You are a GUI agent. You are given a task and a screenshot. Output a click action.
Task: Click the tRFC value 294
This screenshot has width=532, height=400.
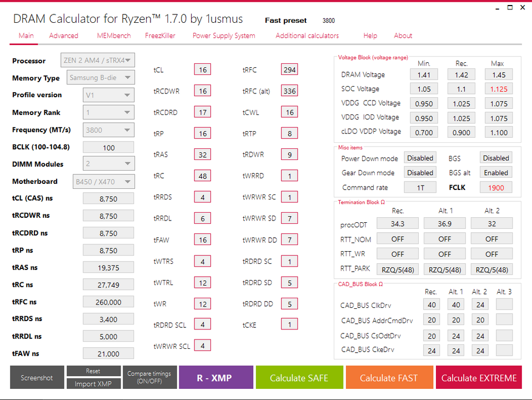289,69
